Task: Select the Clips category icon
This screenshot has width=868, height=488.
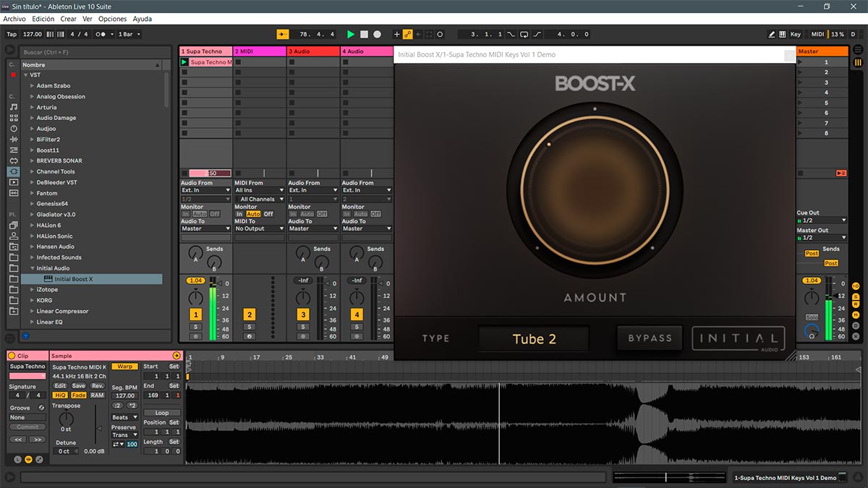Action: pyautogui.click(x=13, y=182)
